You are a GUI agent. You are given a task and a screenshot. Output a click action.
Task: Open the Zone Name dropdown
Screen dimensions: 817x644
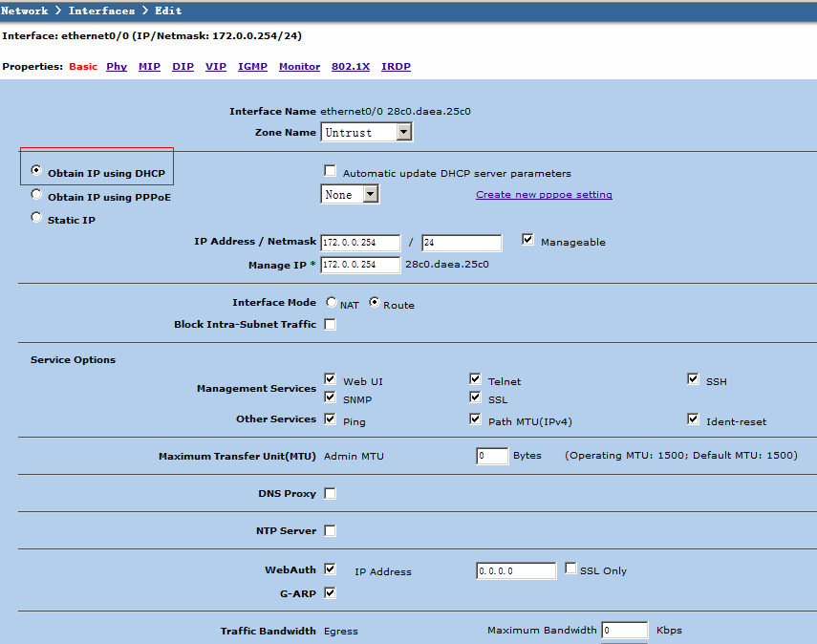pyautogui.click(x=403, y=132)
